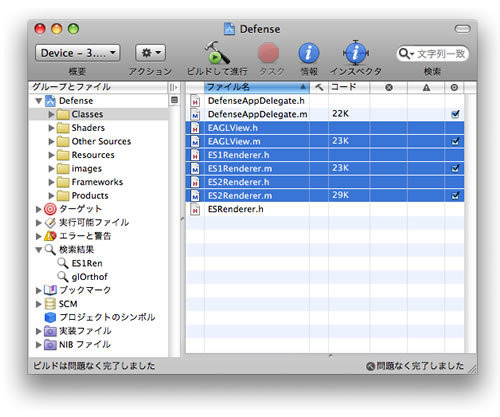This screenshot has width=500, height=417.
Task: Click the small icon beside Defense row
Action: pos(174,100)
